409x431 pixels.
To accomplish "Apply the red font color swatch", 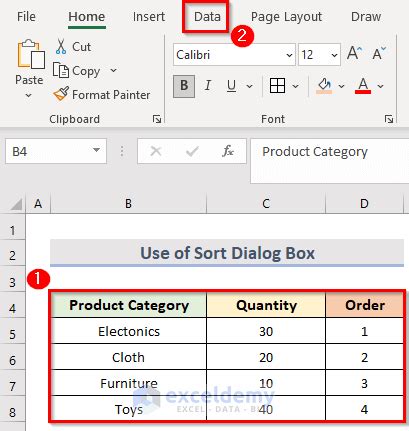I will (x=363, y=86).
